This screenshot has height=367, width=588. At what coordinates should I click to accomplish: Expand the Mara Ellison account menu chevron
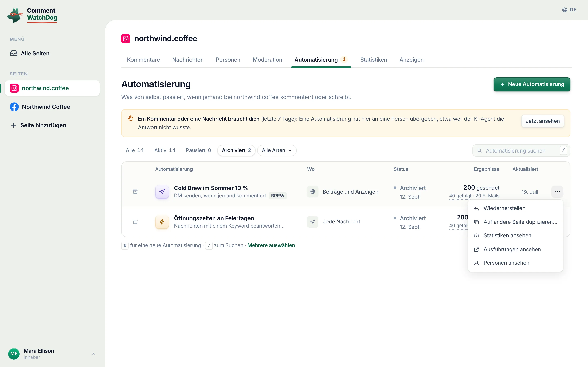pyautogui.click(x=94, y=354)
